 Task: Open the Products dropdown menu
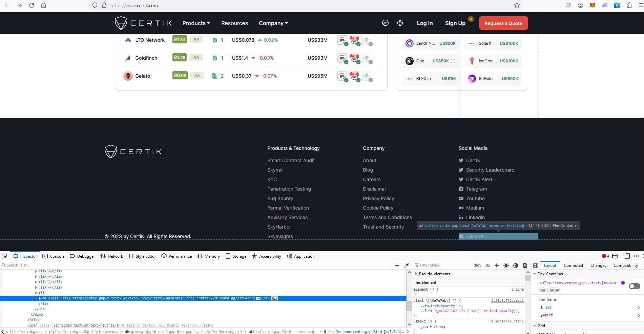point(196,23)
